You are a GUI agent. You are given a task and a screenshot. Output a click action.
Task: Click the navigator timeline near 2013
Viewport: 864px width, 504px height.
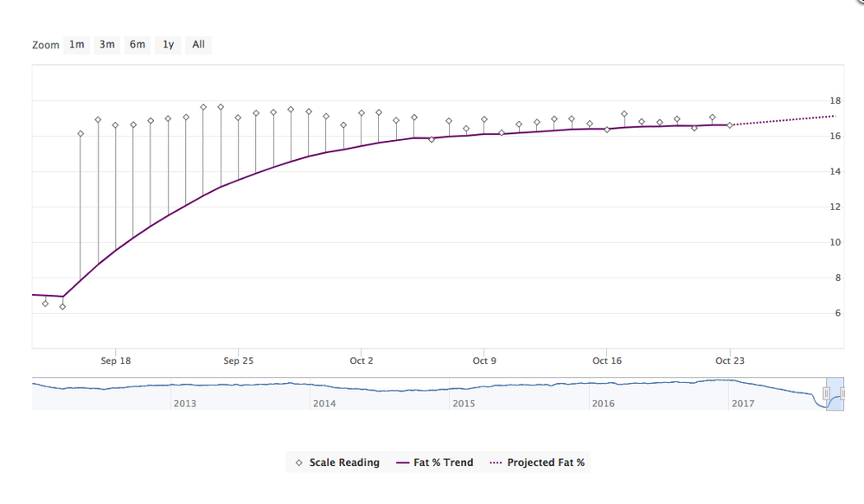(x=184, y=404)
